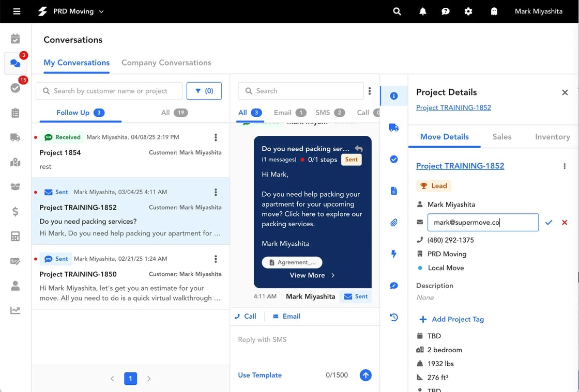Screen dimensions: 579x392
Task: Open the notifications bell
Action: tap(423, 11)
